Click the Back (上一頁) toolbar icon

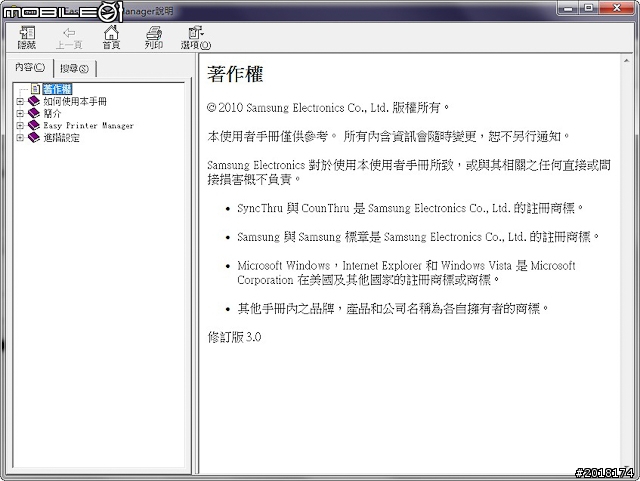[69, 38]
